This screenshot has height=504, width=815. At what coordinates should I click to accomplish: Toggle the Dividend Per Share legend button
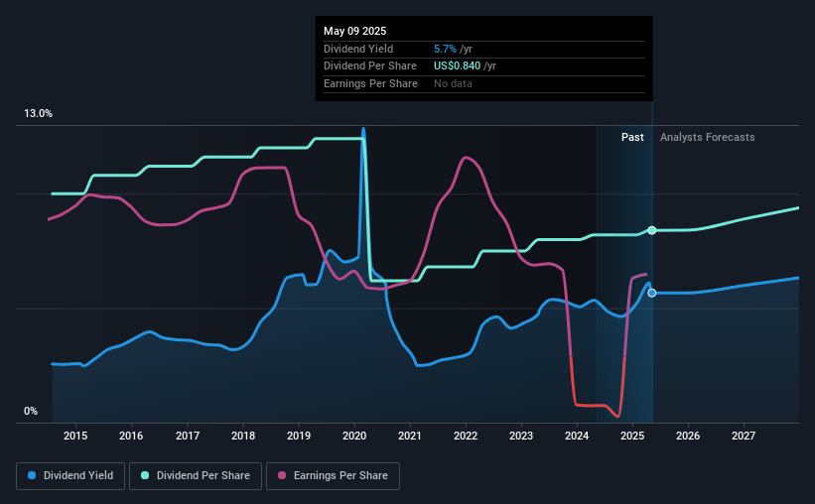[196, 476]
